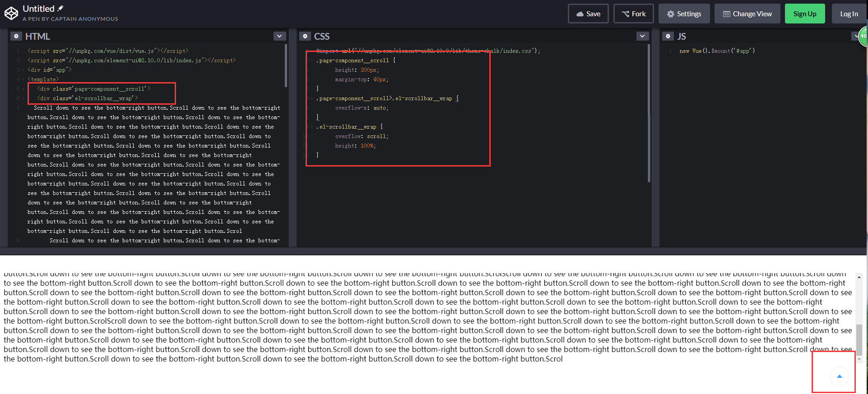Collapse the div id="app" fold arrow
The width and height of the screenshot is (868, 394).
pos(23,70)
